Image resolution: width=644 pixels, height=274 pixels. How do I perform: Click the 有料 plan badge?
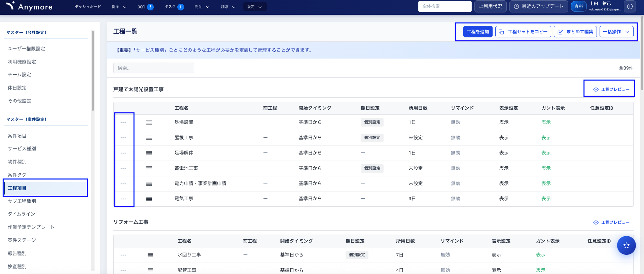click(579, 6)
